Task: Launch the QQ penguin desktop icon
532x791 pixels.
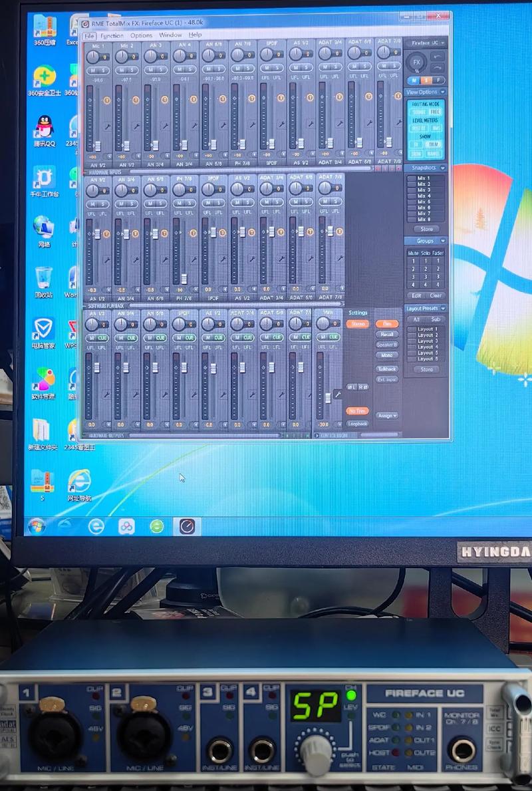Action: coord(44,126)
